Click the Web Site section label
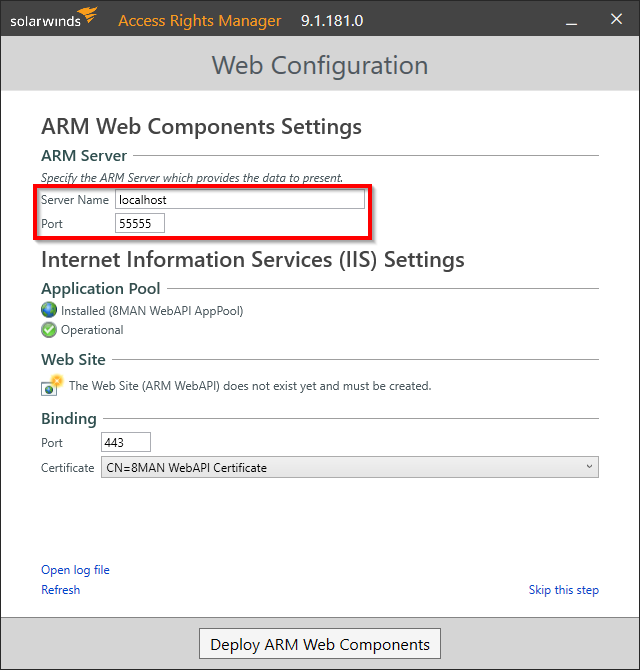This screenshot has width=640, height=670. point(73,359)
